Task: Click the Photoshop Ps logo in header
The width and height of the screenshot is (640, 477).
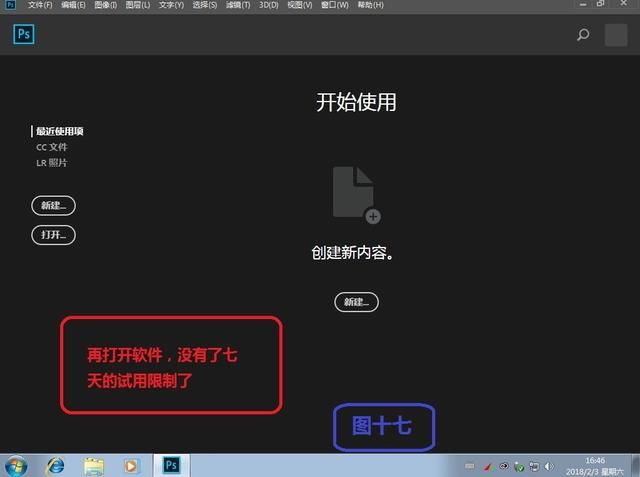Action: 24,34
